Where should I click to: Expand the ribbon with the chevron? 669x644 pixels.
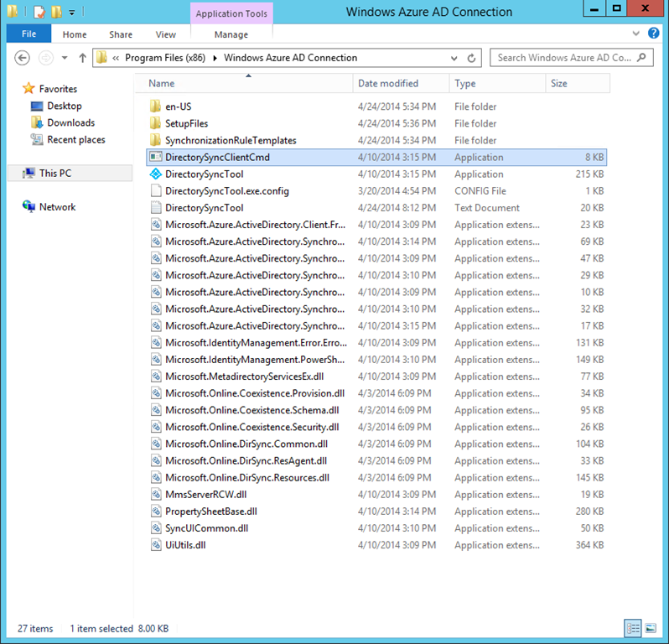click(635, 34)
